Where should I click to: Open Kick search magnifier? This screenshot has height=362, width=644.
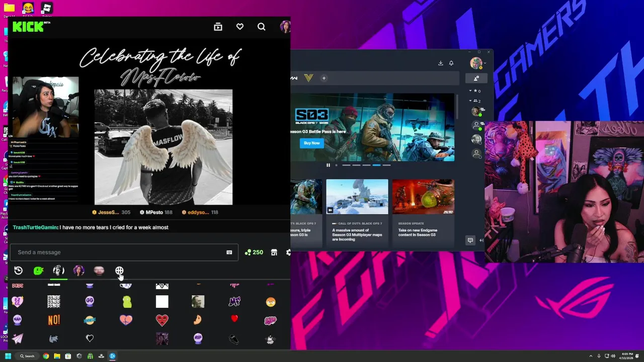pos(261,27)
